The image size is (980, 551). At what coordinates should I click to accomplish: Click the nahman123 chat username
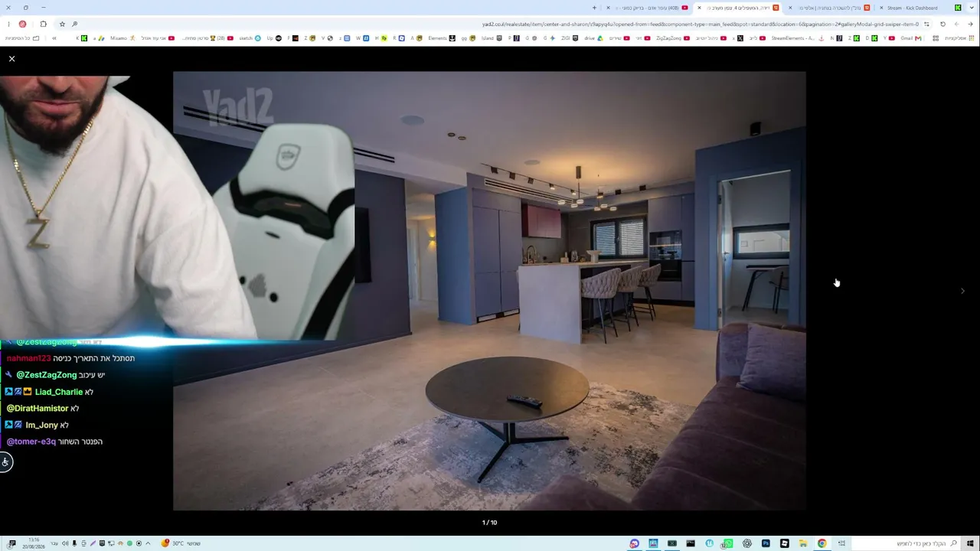click(28, 358)
